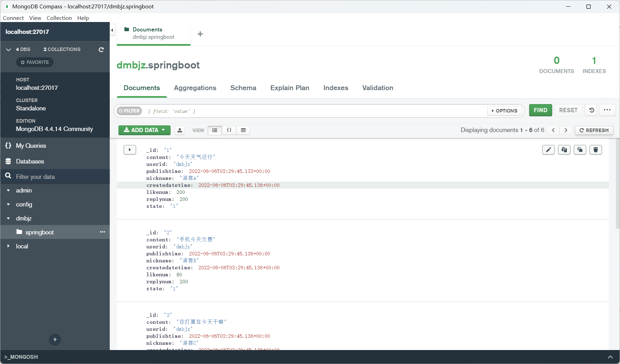Click the export collection upload icon
620x364 pixels.
(x=180, y=130)
